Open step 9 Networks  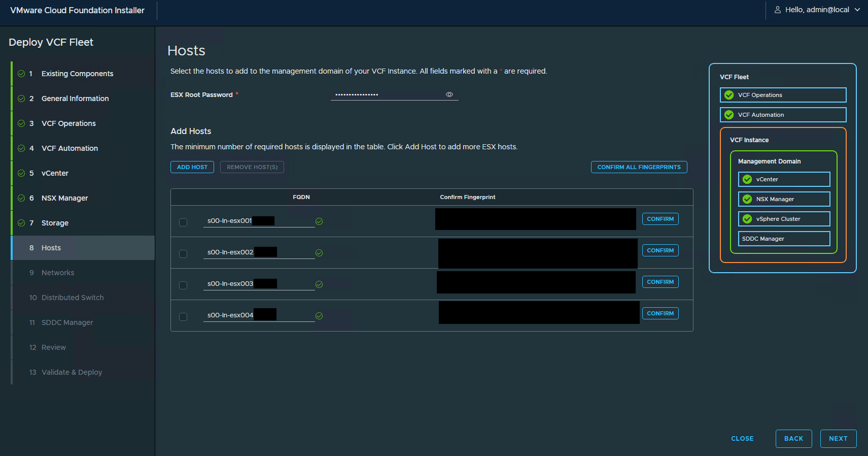click(83, 273)
